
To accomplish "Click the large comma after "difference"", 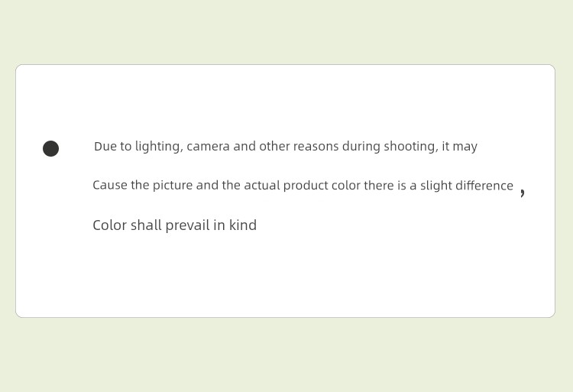I will pyautogui.click(x=523, y=193).
